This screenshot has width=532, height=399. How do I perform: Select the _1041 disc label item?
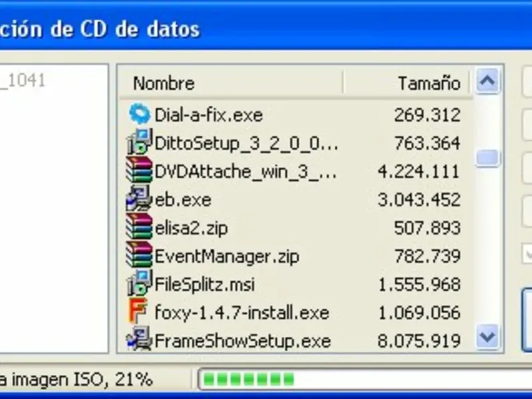tap(23, 81)
